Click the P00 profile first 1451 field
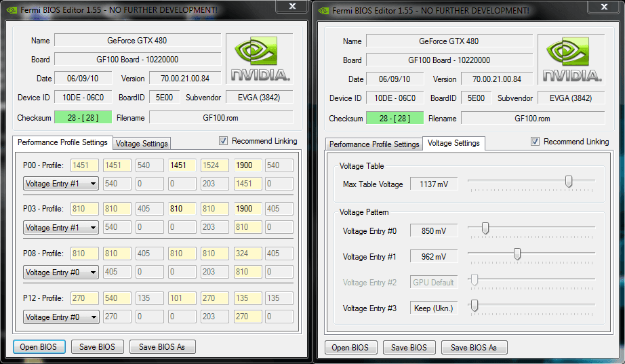 [x=85, y=165]
